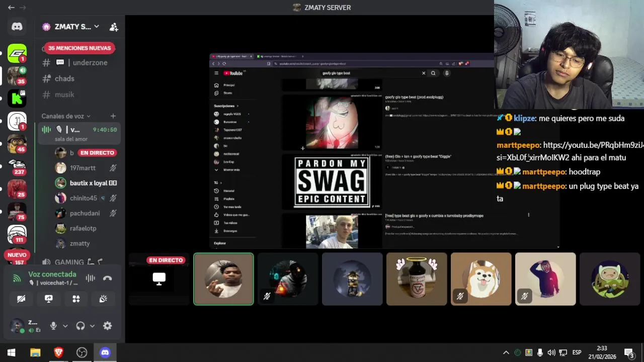Open clock showing 2:33 in taskbar
Viewport: 644px width, 362px height.
point(602,352)
